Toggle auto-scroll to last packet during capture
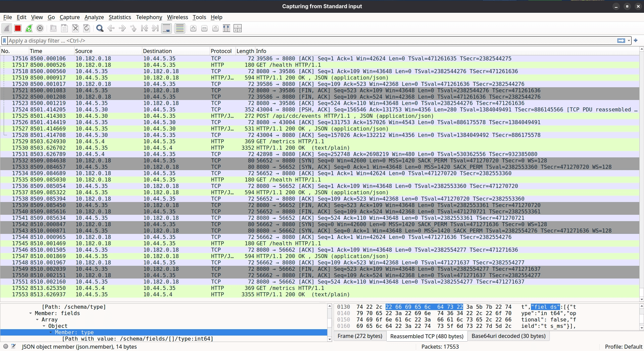This screenshot has width=644, height=351. tap(166, 29)
